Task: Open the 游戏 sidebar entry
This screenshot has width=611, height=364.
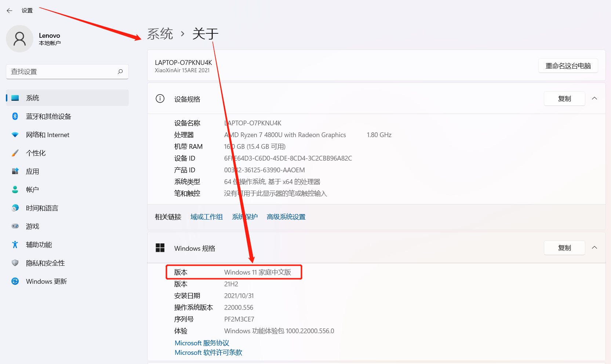Action: point(67,226)
